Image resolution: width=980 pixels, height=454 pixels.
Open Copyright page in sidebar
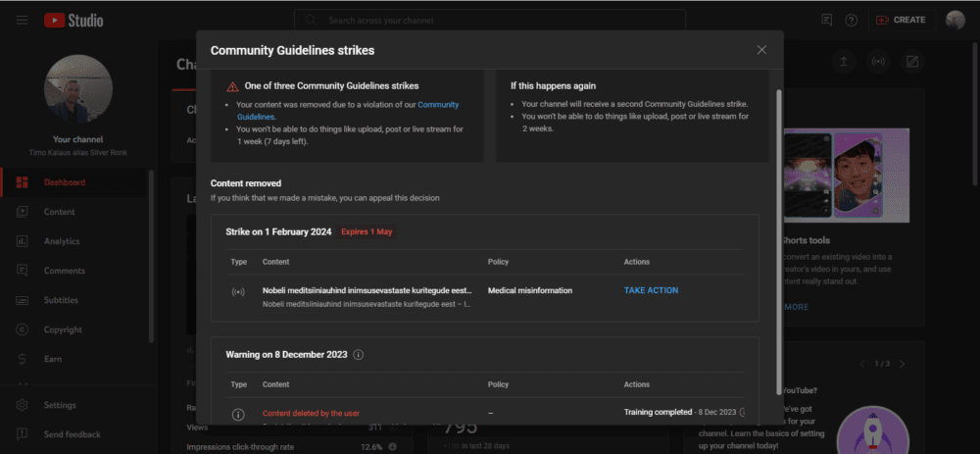(x=63, y=329)
